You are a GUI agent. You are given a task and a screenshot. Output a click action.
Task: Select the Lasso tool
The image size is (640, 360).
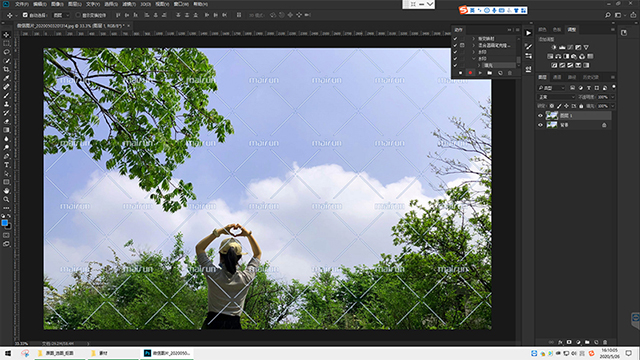pyautogui.click(x=6, y=52)
